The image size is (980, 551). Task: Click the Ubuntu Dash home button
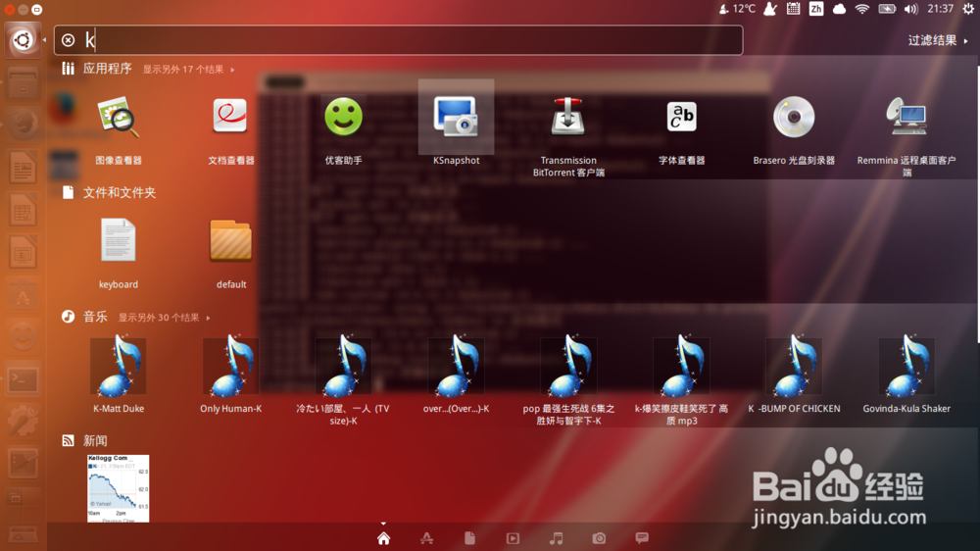24,40
